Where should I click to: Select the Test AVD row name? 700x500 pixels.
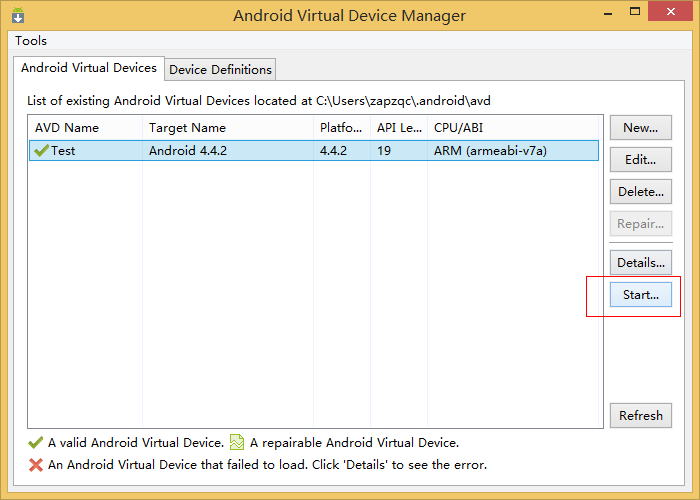point(63,151)
